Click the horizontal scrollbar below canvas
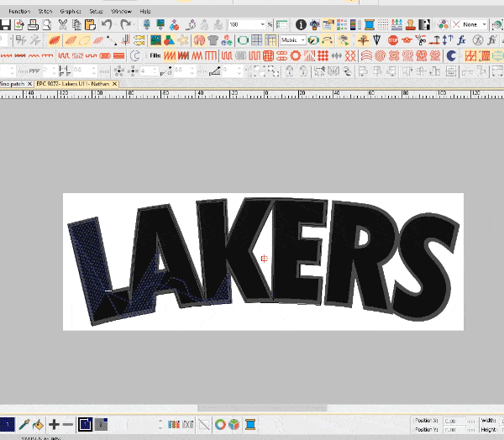This screenshot has height=440, width=504. pyautogui.click(x=263, y=408)
